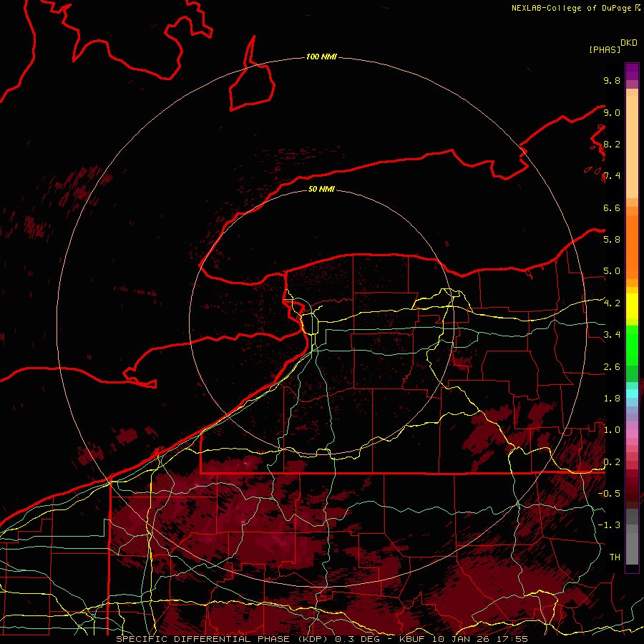Click the 8.2 scale value
Viewport: 644px width, 644px height.
click(612, 144)
